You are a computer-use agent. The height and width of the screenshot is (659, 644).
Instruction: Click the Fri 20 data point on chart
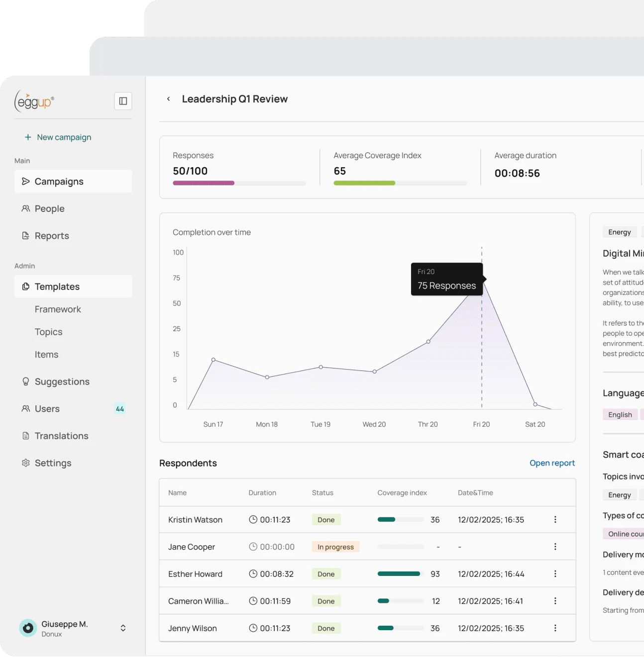click(x=482, y=279)
